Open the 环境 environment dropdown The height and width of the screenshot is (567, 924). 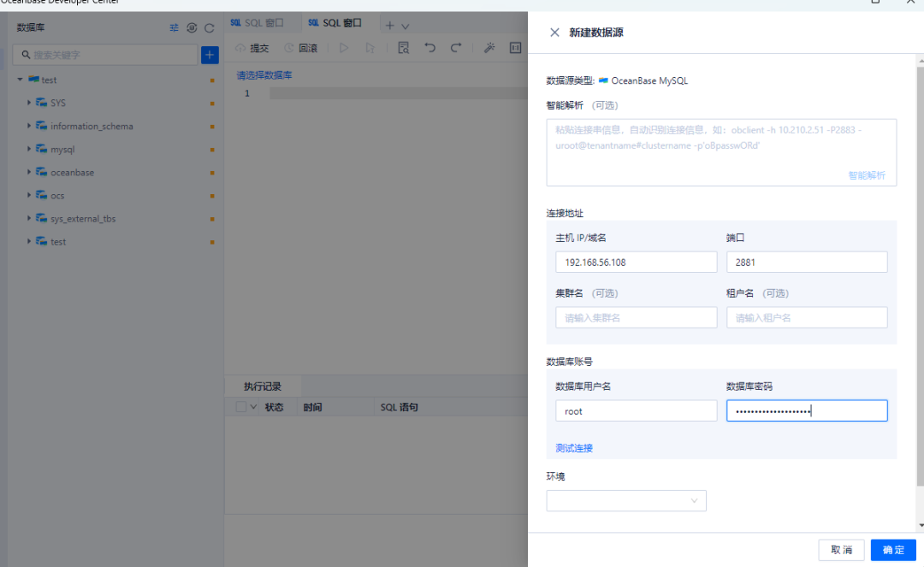(x=625, y=500)
